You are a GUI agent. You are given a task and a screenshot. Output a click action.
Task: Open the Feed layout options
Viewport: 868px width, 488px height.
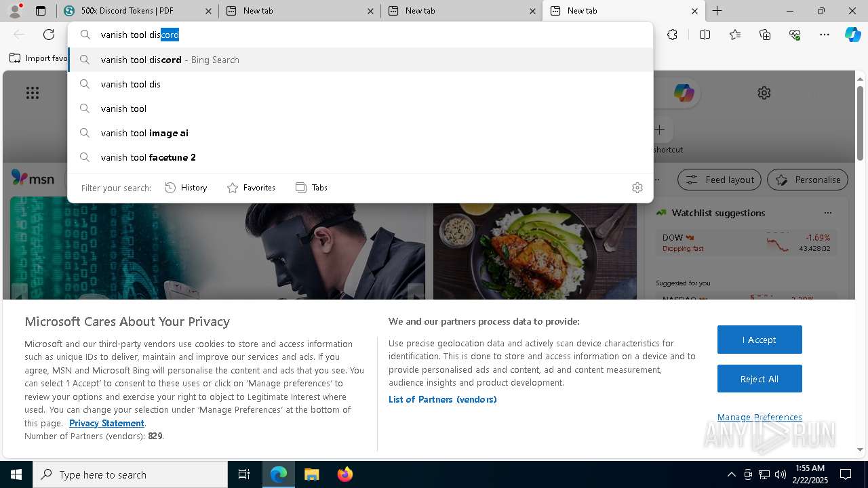719,180
